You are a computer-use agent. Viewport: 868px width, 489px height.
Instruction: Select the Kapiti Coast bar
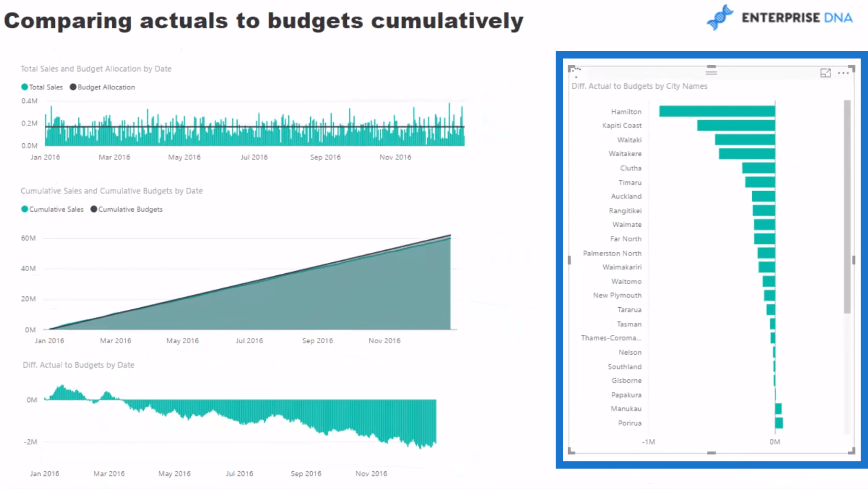coord(735,125)
